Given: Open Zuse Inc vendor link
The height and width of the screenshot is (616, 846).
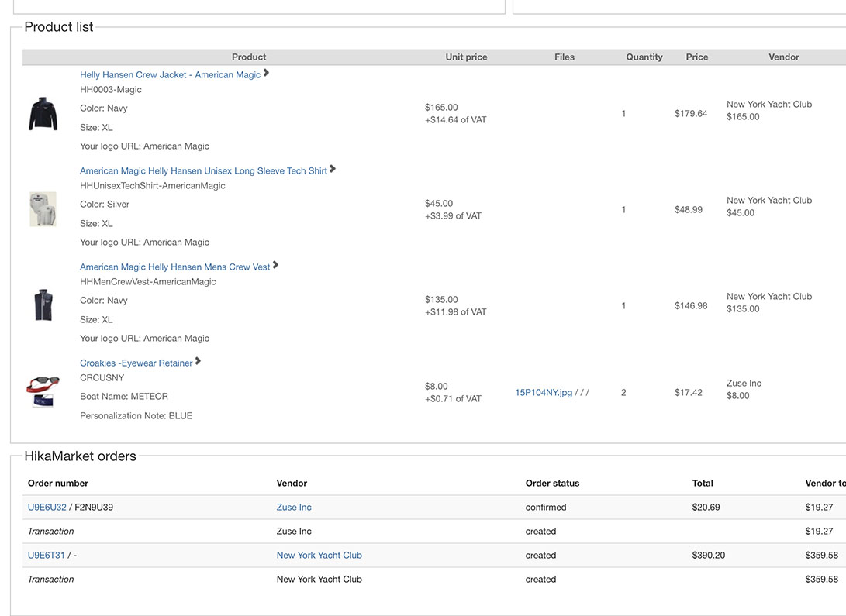Looking at the screenshot, I should pyautogui.click(x=294, y=508).
